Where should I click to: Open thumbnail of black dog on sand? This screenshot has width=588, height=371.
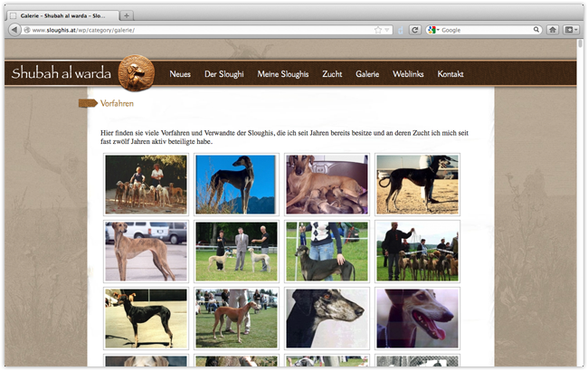(x=417, y=185)
